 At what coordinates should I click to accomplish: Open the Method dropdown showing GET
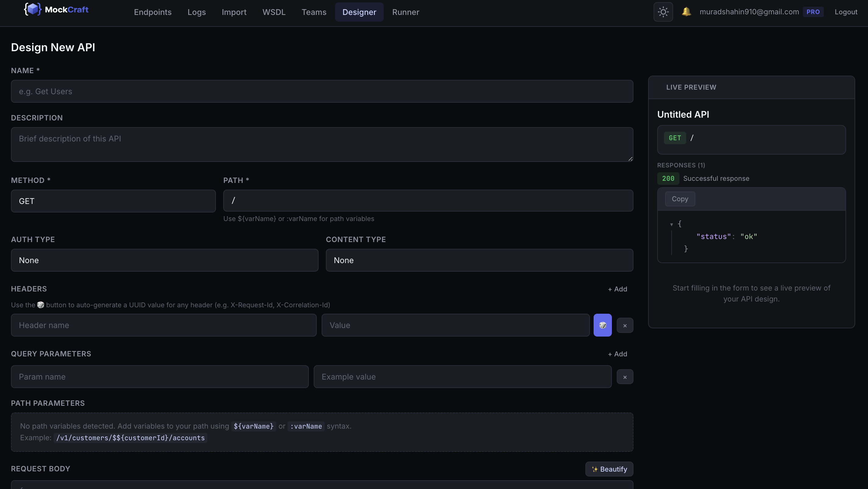pos(113,201)
